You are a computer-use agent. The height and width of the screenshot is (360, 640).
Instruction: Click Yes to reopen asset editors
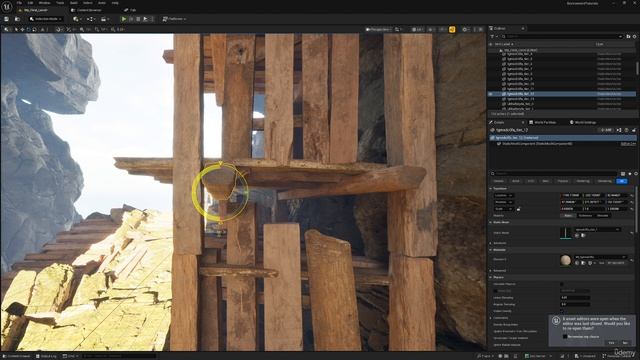point(611,343)
